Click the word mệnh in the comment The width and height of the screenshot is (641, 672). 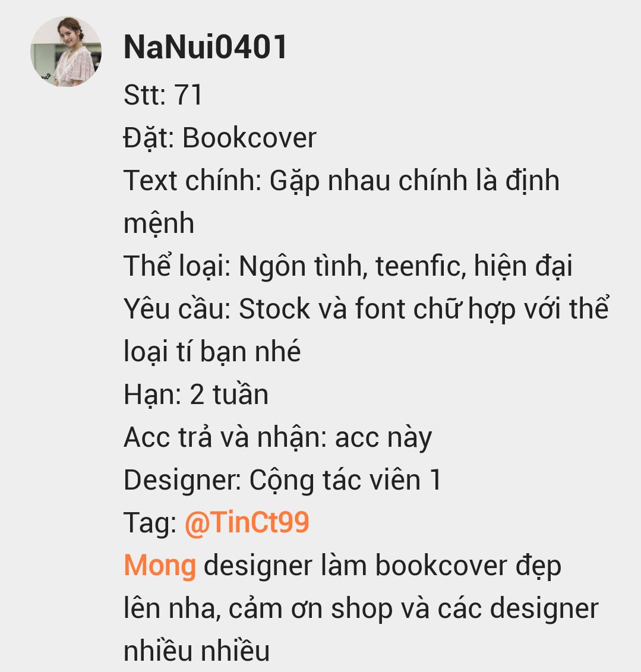coord(159,223)
